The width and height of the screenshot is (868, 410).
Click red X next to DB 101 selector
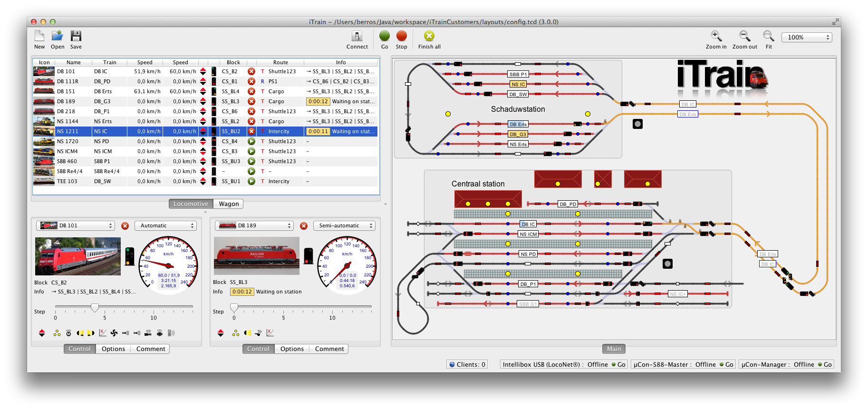[x=125, y=226]
